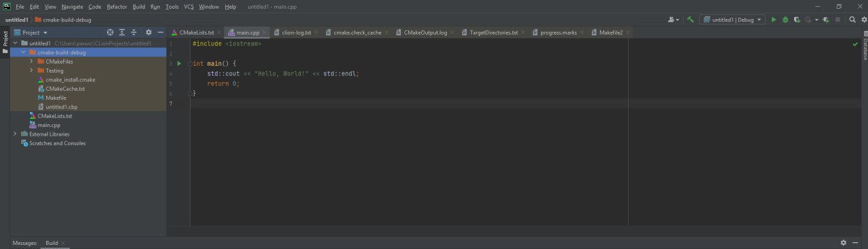Switch to Makefile2 editor tab
868x249 pixels.
610,32
